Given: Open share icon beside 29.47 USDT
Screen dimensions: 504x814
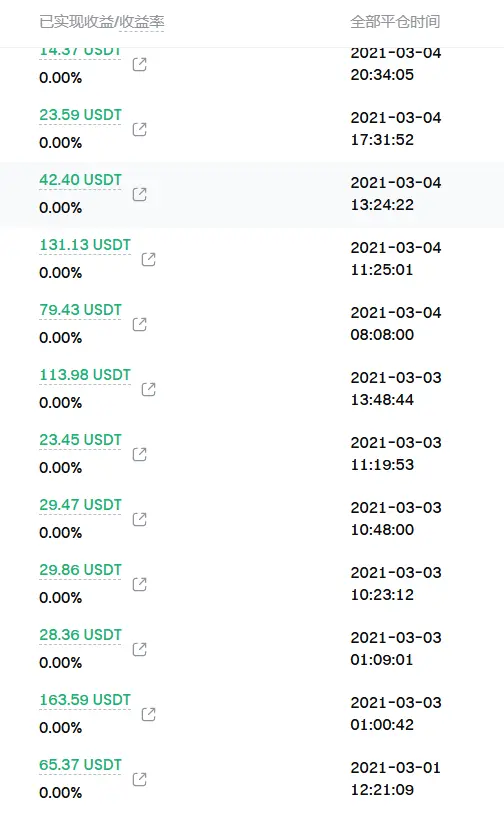Looking at the screenshot, I should click(x=140, y=519).
